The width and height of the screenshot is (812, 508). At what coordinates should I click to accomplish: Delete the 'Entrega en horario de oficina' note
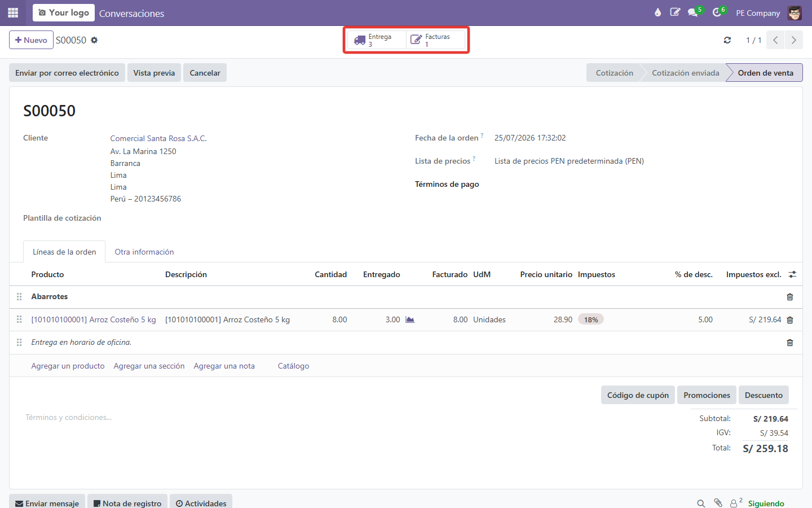pos(789,343)
